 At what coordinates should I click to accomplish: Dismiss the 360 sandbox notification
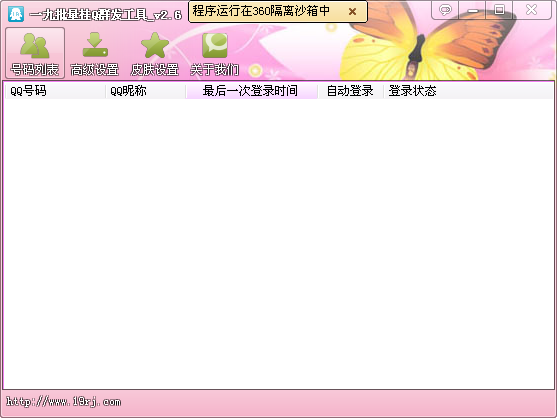pyautogui.click(x=352, y=12)
